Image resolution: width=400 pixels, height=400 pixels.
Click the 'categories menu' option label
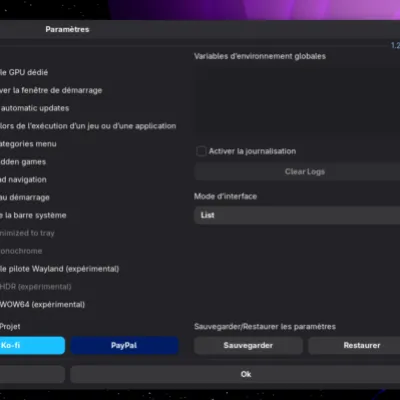click(x=28, y=144)
